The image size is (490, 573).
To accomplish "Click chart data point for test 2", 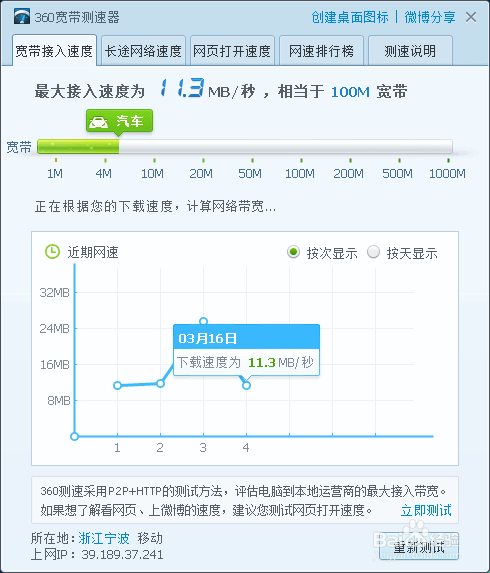I will [x=160, y=383].
